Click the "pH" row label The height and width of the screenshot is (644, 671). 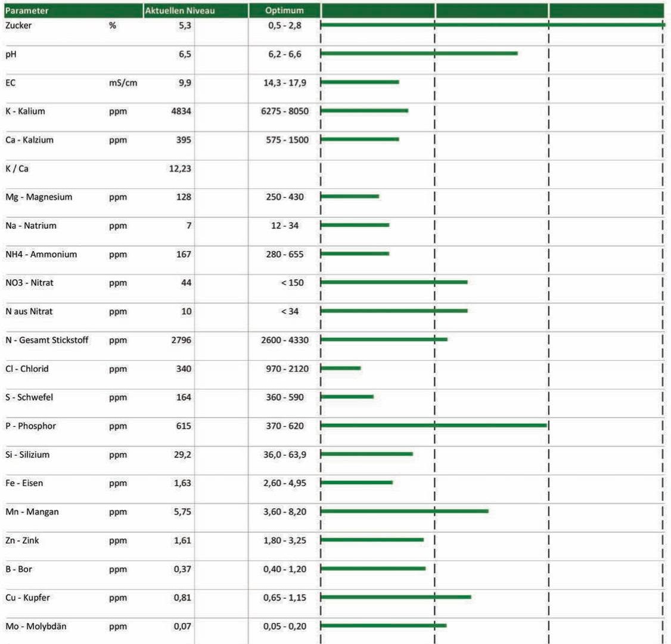11,54
